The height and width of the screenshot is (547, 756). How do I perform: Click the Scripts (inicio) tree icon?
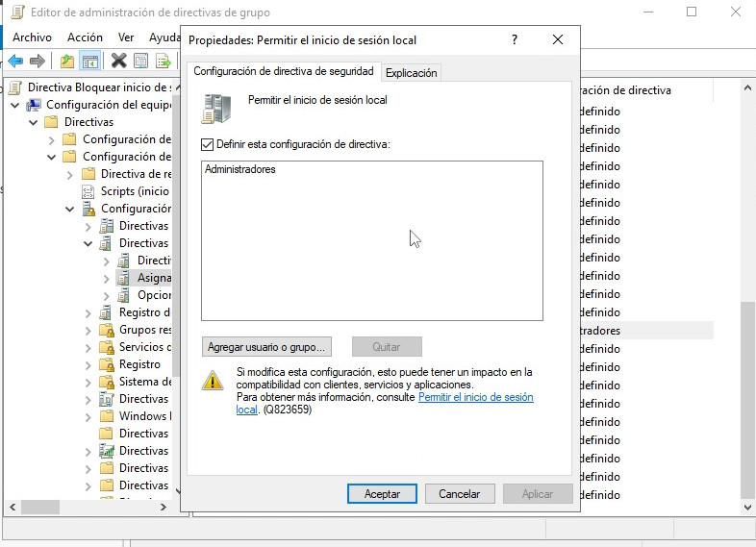pos(88,191)
